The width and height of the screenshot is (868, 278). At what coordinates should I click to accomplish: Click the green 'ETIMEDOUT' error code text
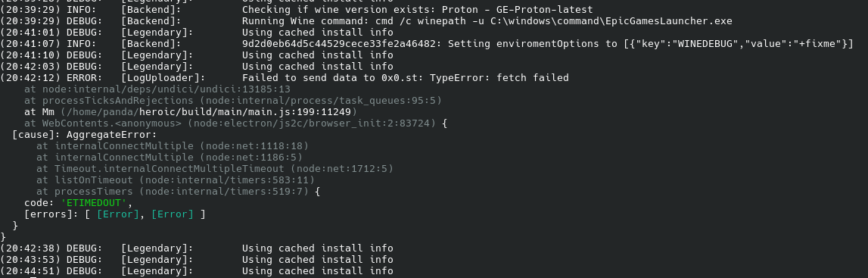coord(94,203)
